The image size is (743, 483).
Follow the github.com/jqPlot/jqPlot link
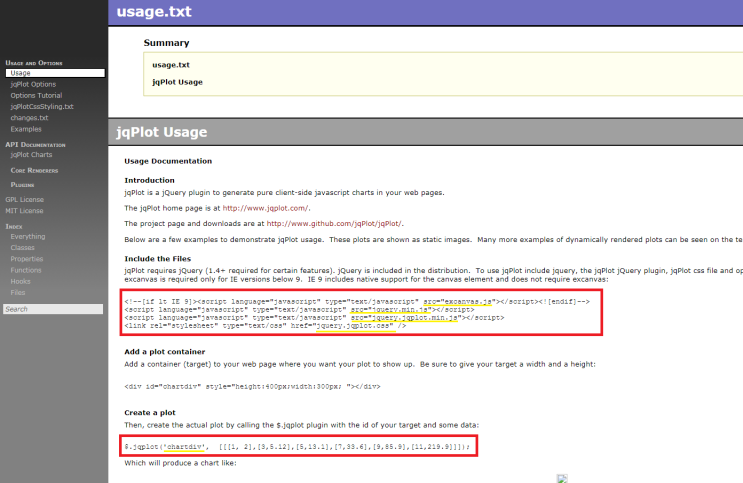pyautogui.click(x=334, y=224)
